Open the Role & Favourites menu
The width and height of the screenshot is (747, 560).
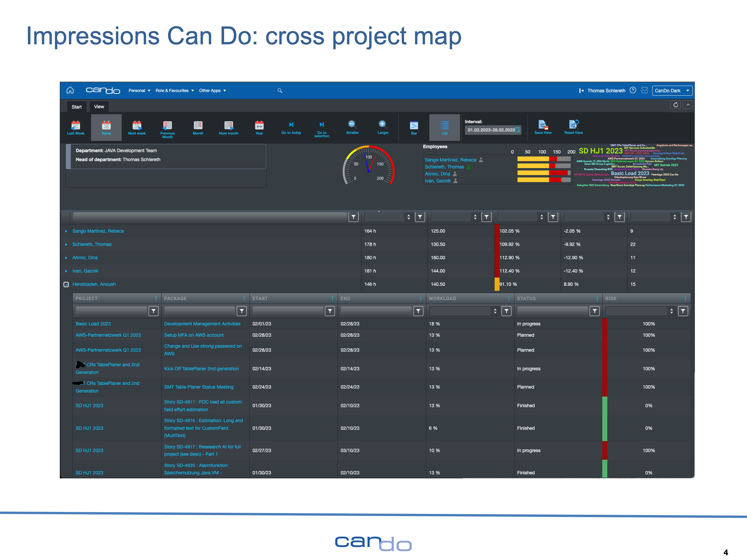[x=174, y=90]
